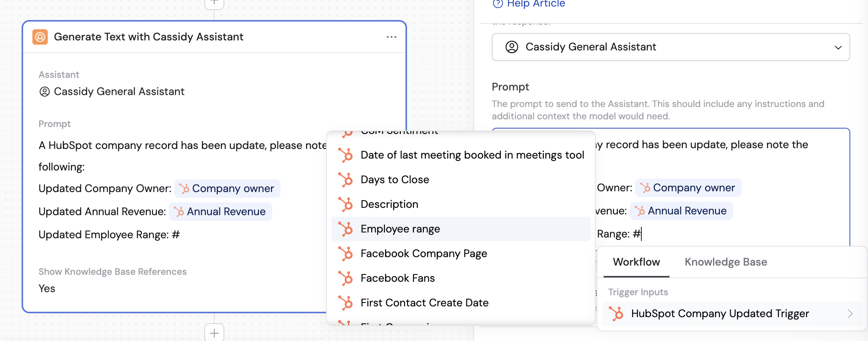Click the user icon in the assistant dropdown
Viewport: 868px width, 341px height.
512,47
